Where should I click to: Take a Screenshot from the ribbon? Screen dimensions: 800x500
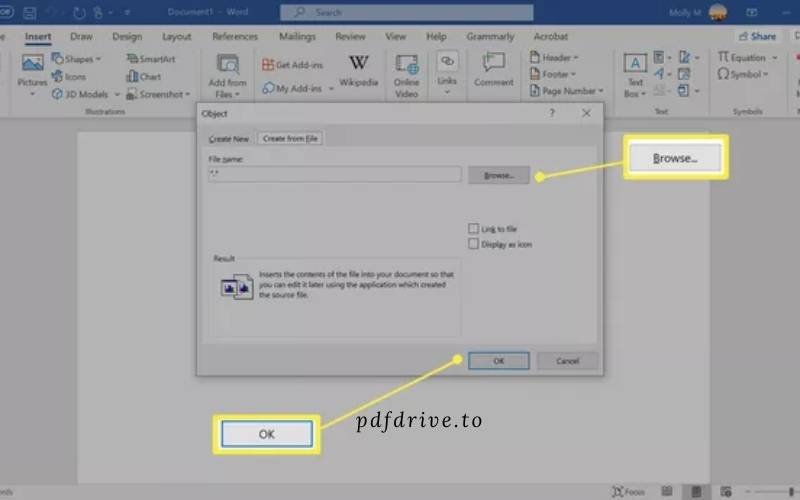[158, 94]
